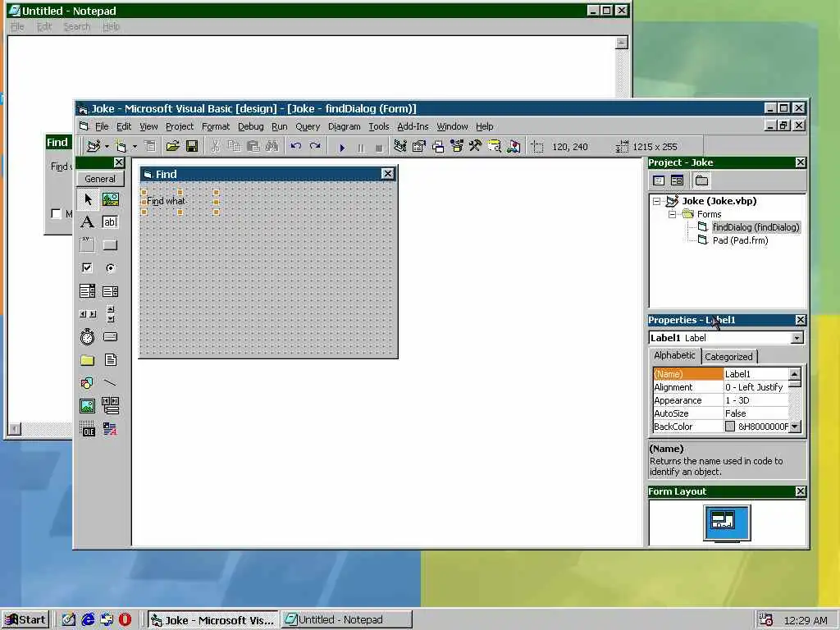840x630 pixels.
Task: Select Pad (Pad.frm) in project tree
Action: tap(740, 240)
